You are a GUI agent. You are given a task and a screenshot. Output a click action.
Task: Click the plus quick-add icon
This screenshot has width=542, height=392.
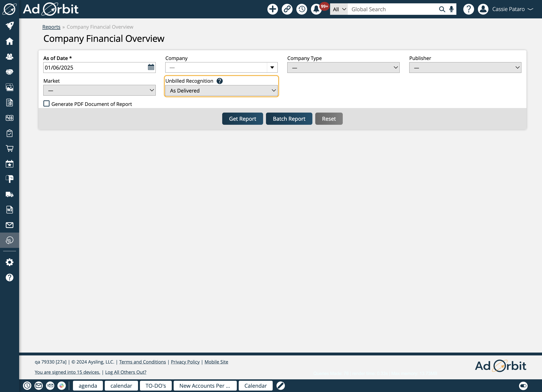click(272, 9)
